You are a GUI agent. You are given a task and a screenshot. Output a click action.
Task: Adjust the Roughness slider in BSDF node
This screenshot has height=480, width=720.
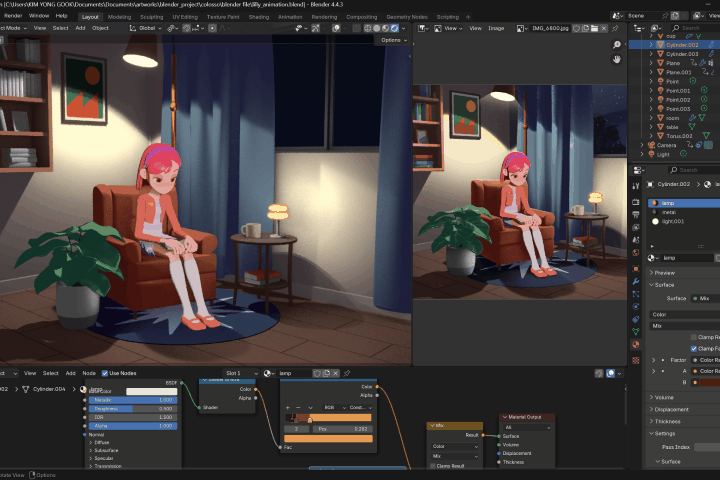click(x=133, y=409)
